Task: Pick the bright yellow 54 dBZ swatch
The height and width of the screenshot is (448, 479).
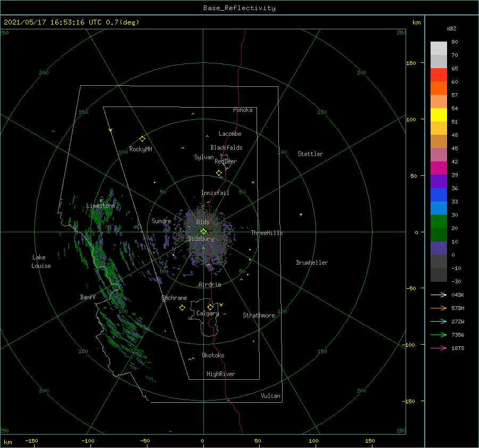Action: pyautogui.click(x=439, y=115)
